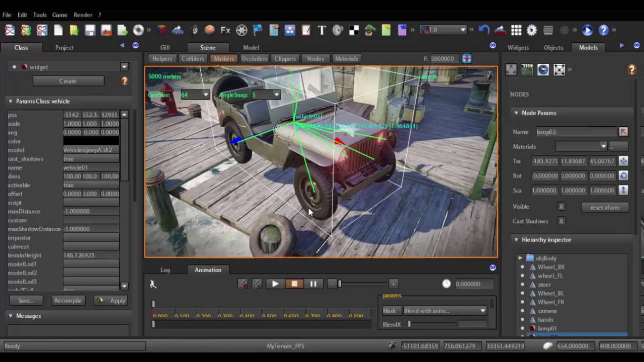Click the film reel toolbar icon
The image size is (644, 362).
coord(242,30)
